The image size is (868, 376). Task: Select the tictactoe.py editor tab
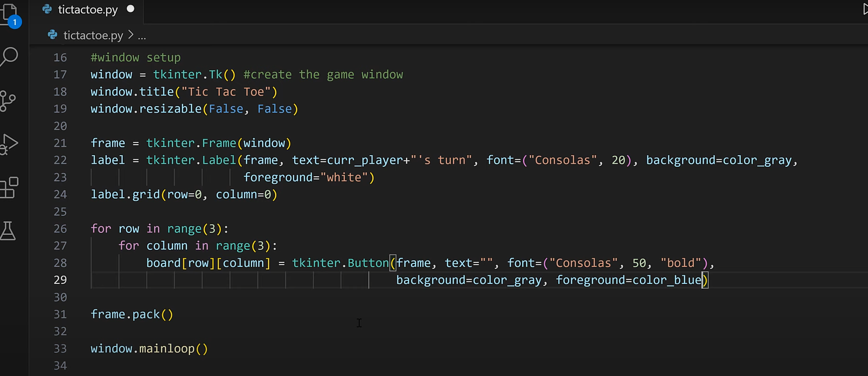(x=88, y=10)
